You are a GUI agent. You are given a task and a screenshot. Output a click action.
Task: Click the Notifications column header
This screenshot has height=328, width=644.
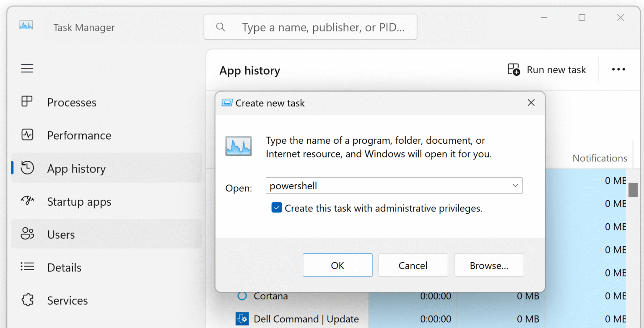point(600,158)
